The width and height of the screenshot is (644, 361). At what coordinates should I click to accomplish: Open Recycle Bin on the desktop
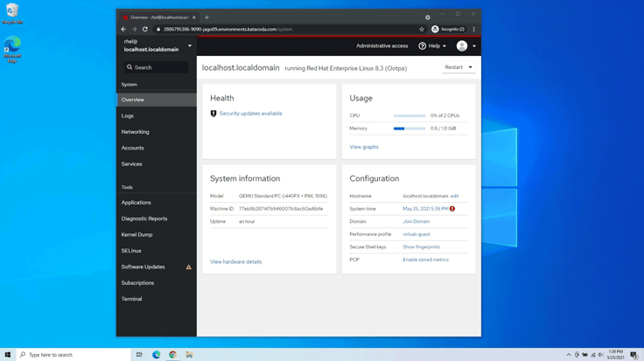click(12, 13)
